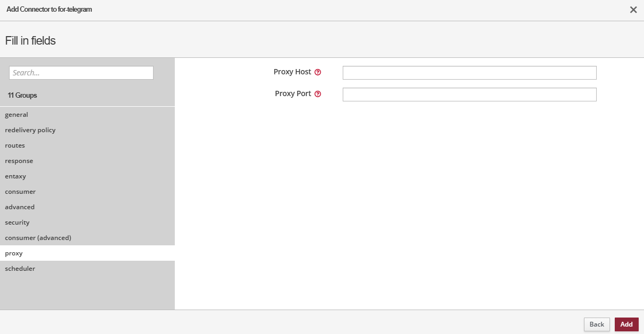Select the proxy group in sidebar

point(14,253)
